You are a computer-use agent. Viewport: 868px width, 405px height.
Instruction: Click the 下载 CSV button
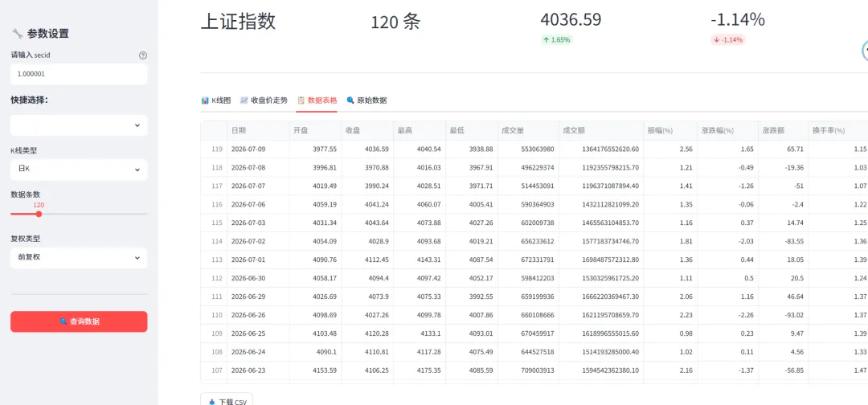point(227,400)
